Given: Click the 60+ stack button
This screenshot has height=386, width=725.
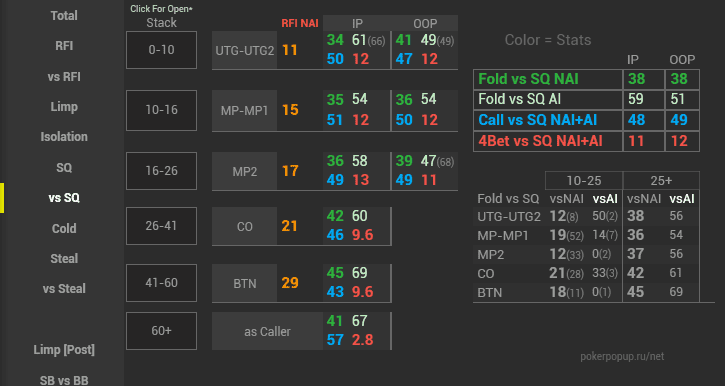Looking at the screenshot, I should pyautogui.click(x=161, y=331).
